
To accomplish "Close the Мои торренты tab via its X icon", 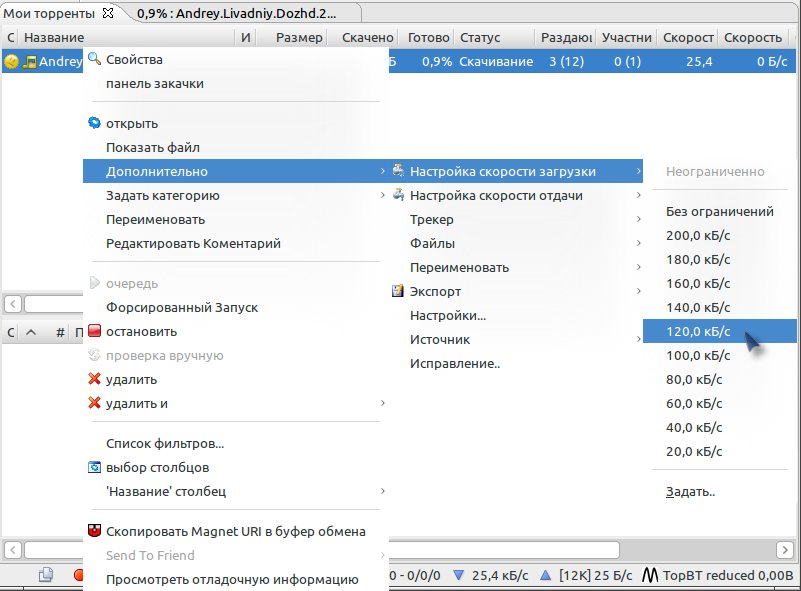I will (x=108, y=13).
